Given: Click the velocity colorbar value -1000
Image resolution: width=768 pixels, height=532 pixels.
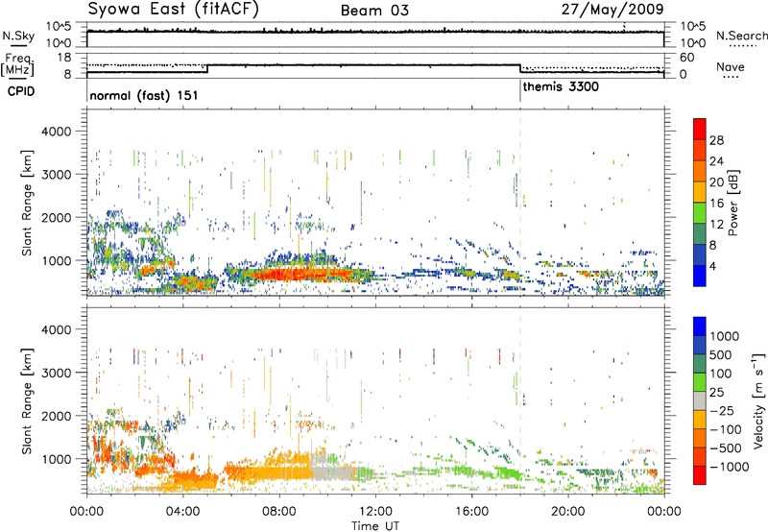Looking at the screenshot, I should (x=730, y=467).
